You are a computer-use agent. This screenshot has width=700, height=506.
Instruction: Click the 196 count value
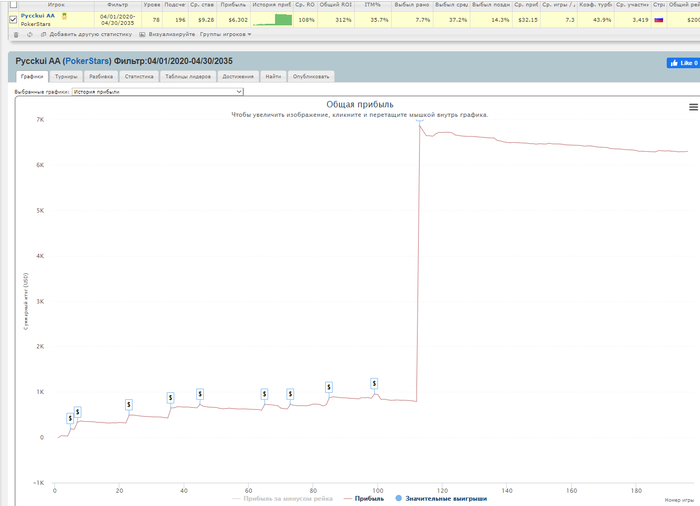[180, 20]
